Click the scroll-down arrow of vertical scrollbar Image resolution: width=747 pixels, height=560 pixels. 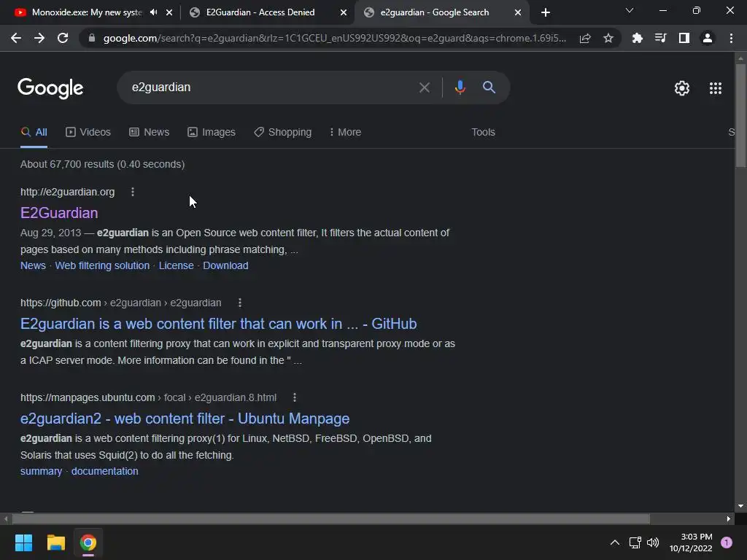[740, 506]
